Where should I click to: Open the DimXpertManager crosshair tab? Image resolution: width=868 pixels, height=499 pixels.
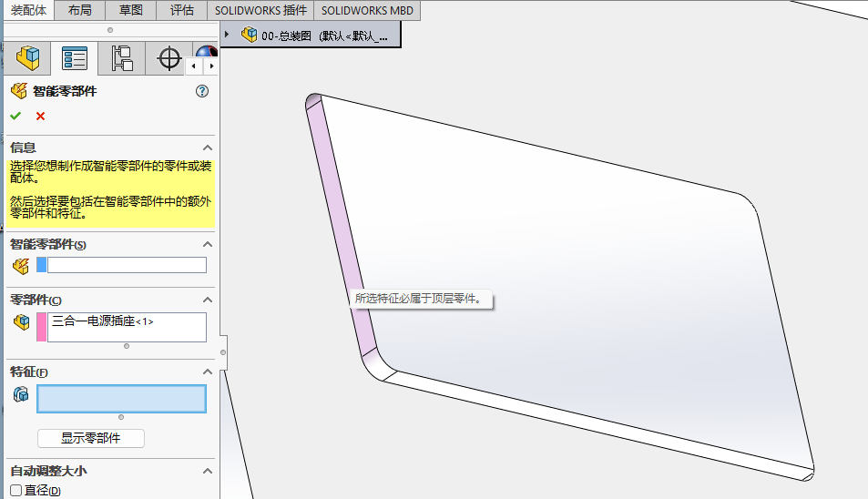(x=169, y=59)
